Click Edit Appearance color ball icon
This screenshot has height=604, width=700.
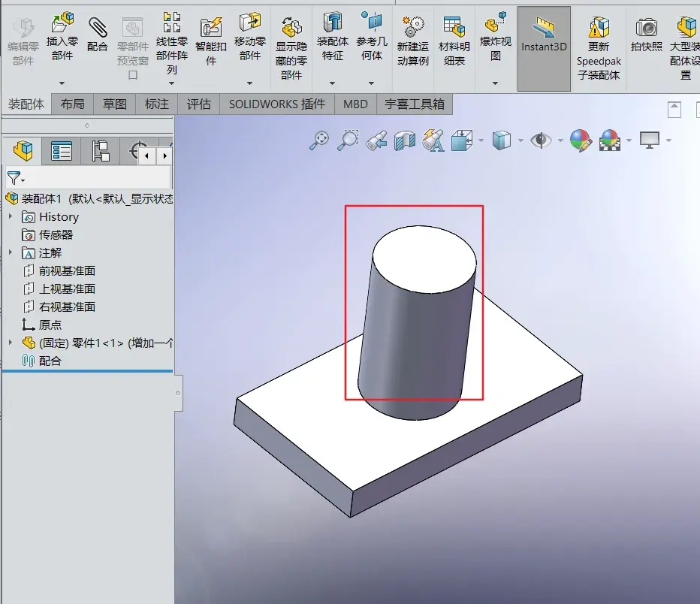[581, 140]
